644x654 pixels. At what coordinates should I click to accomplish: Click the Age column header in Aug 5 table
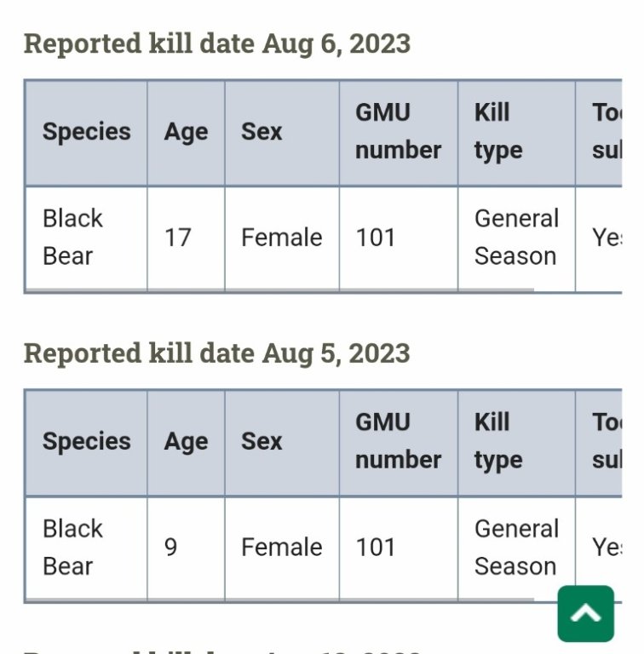[x=186, y=442]
